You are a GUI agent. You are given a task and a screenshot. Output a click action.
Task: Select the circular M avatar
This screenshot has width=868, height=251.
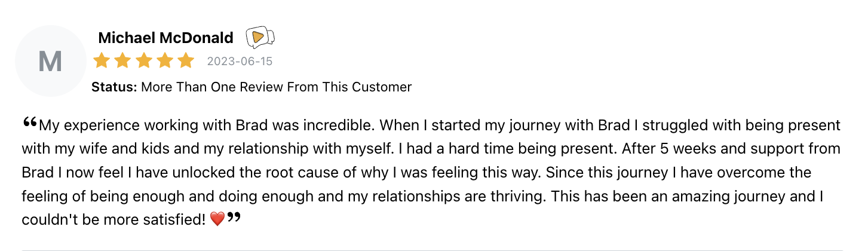(50, 61)
